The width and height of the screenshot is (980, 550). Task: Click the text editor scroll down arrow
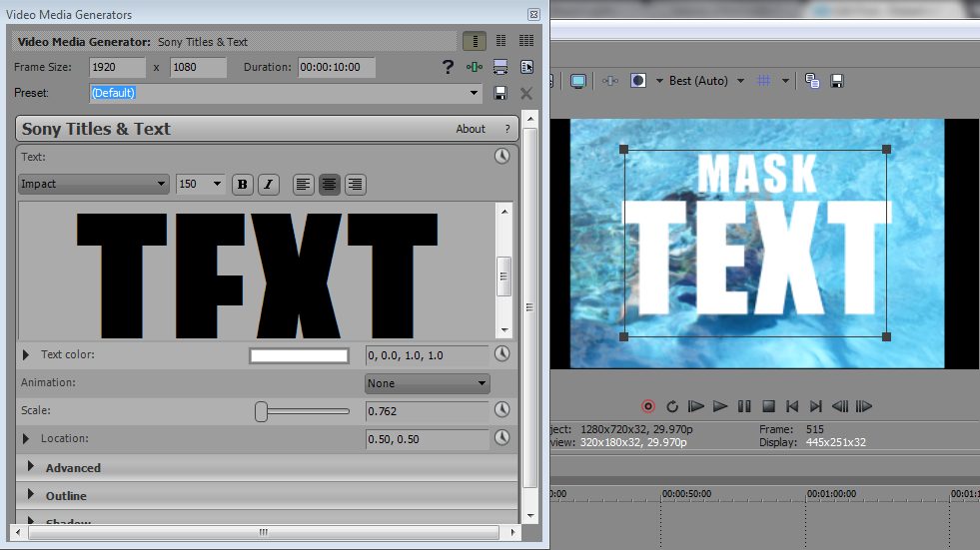pos(504,330)
